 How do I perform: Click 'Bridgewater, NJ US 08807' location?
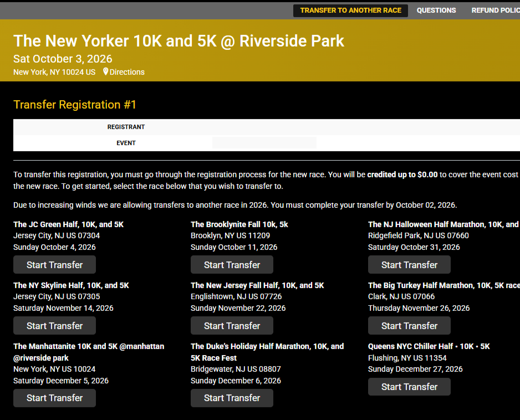(236, 369)
